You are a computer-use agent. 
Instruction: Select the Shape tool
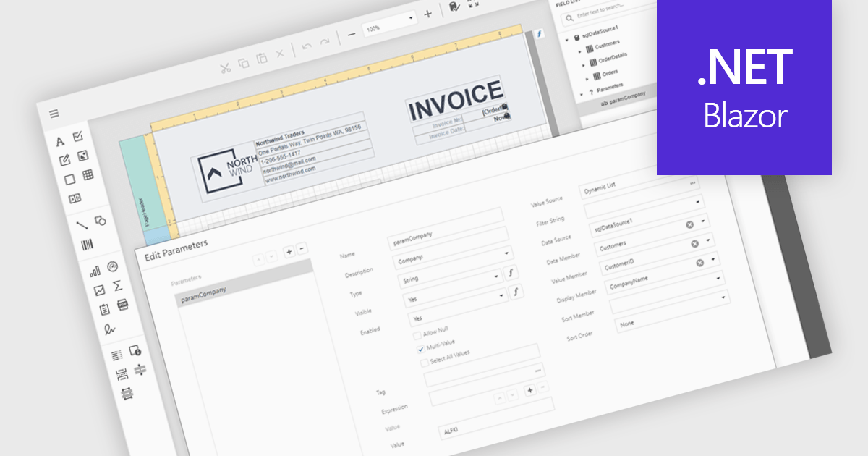(101, 220)
